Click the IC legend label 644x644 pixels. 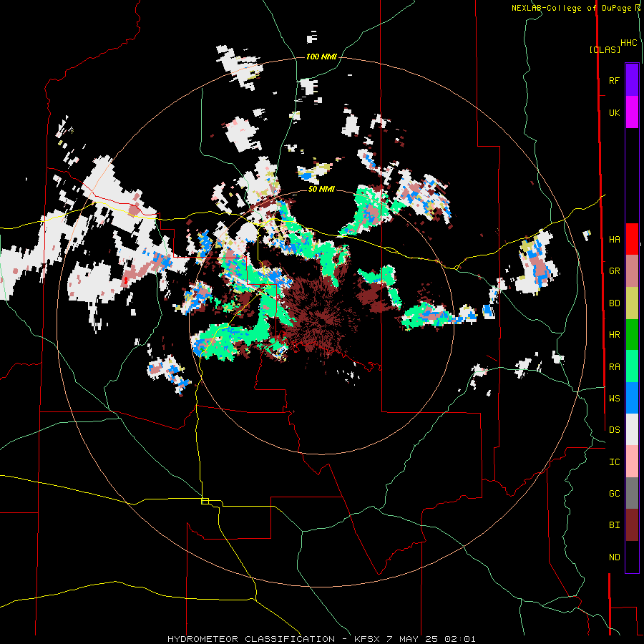(614, 462)
